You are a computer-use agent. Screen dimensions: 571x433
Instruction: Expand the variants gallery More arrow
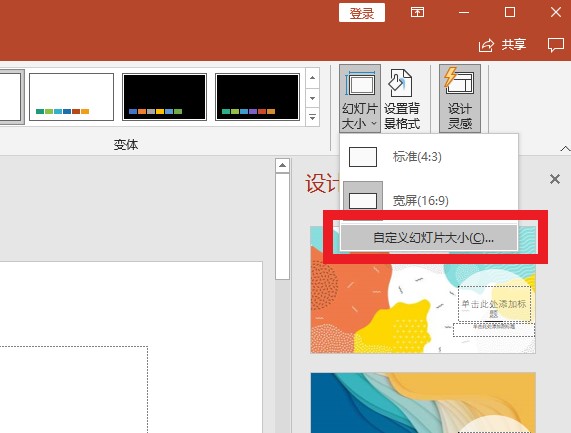coord(312,117)
